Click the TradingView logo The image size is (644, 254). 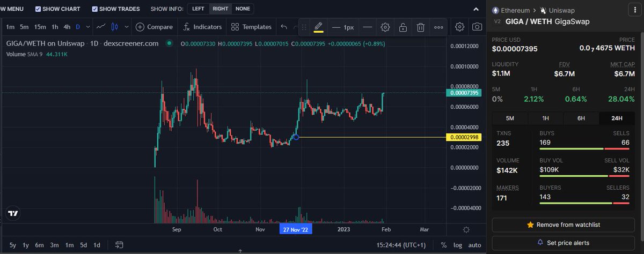[x=13, y=213]
